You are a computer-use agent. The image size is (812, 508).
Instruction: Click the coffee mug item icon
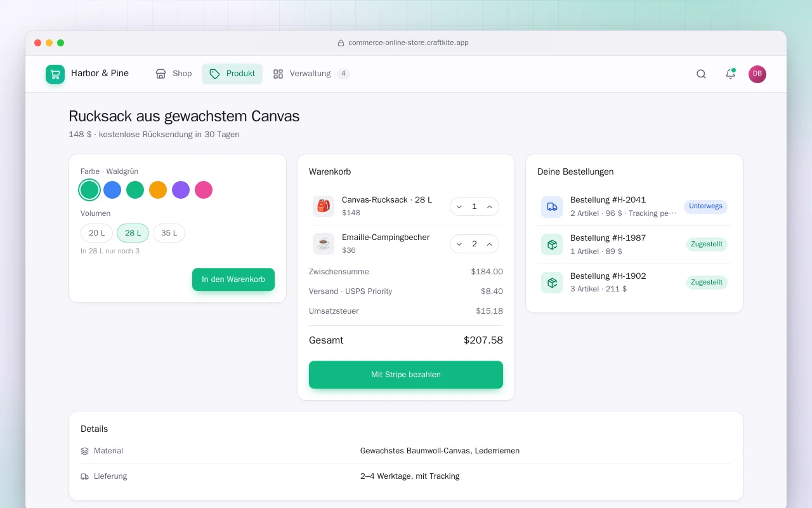[x=324, y=244]
